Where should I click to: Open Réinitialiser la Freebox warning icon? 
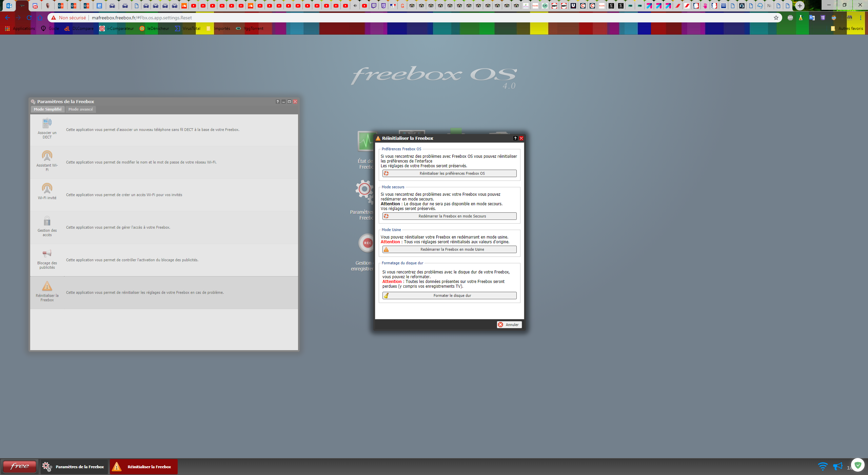[47, 286]
